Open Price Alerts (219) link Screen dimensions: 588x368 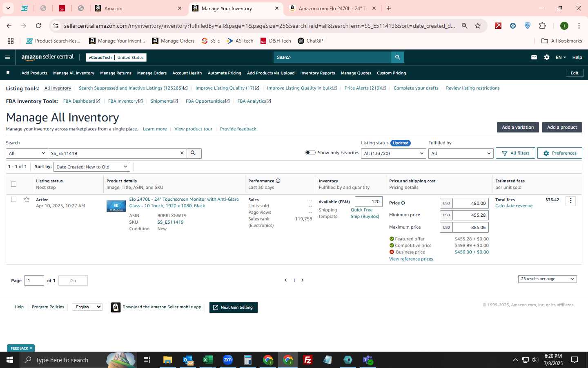click(365, 88)
